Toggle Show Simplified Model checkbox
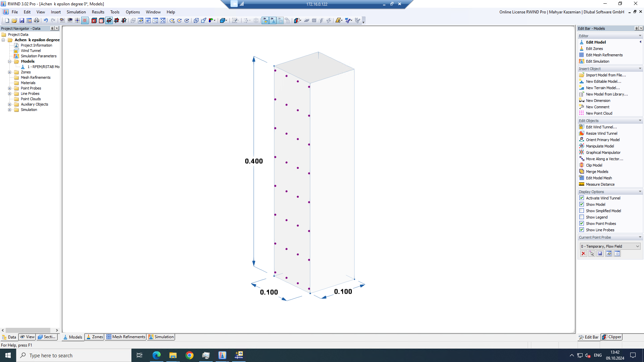The image size is (644, 362). coord(582,210)
